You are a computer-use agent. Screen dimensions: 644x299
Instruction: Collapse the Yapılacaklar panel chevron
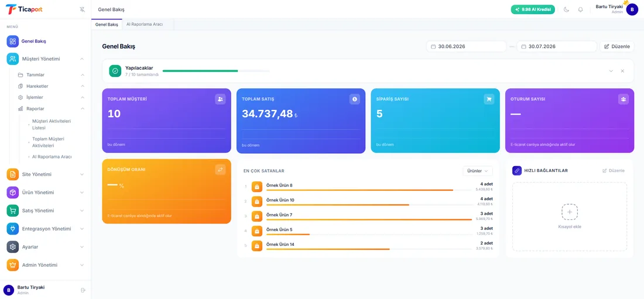611,71
